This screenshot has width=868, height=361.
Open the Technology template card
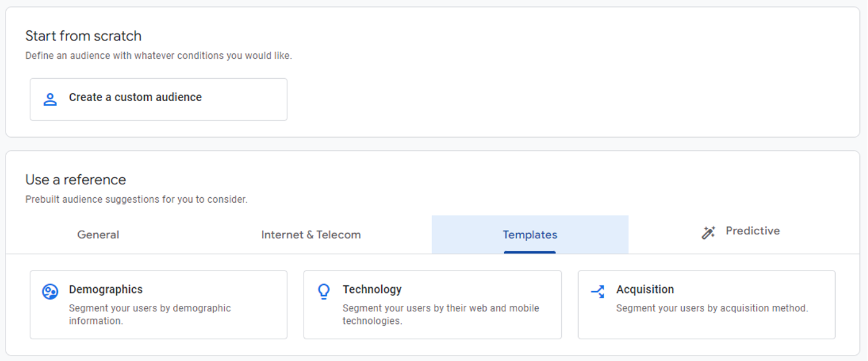[x=433, y=304]
